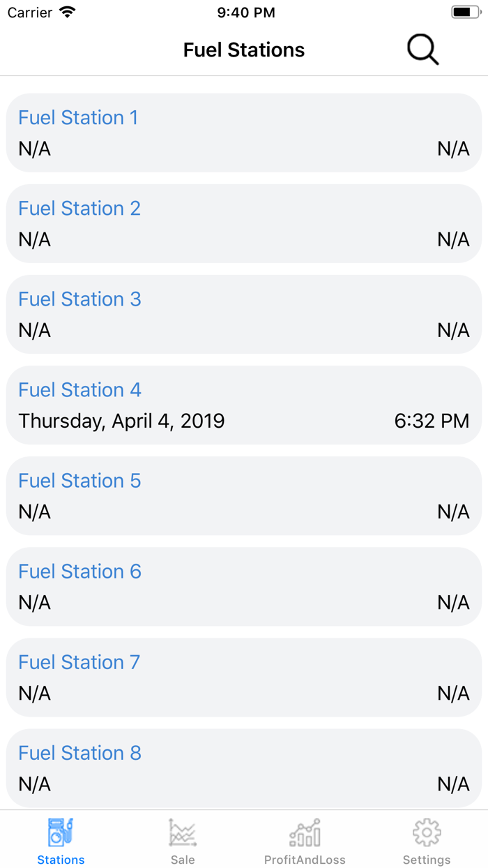Image resolution: width=488 pixels, height=868 pixels.
Task: Open Fuel Station 4 dated April 4, 2019
Action: 121,421
